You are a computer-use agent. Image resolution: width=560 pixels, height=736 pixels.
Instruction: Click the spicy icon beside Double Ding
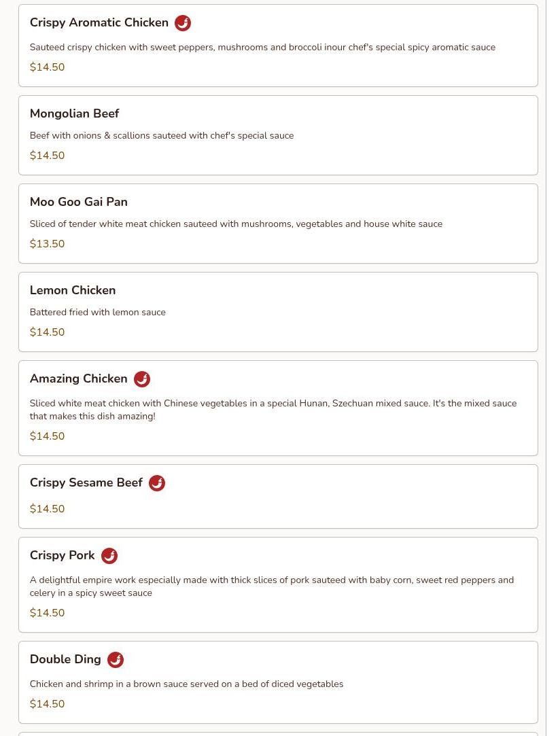coord(116,660)
